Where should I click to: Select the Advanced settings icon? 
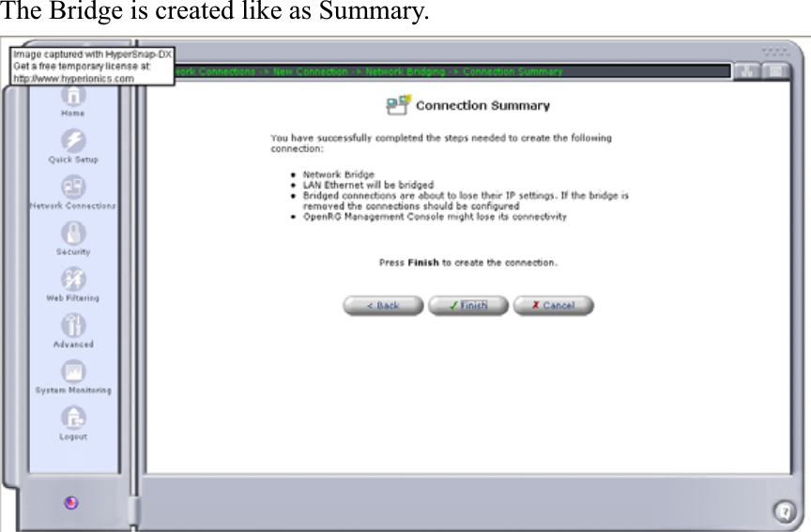click(73, 326)
